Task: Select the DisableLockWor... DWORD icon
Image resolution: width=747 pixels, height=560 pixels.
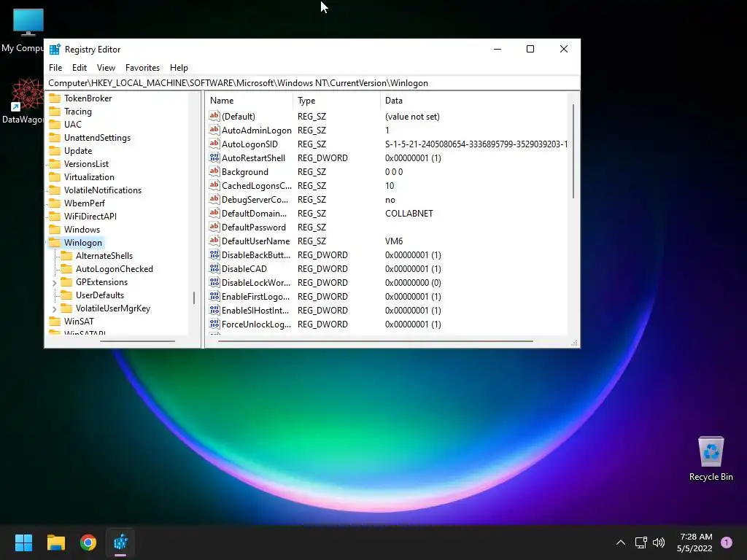Action: click(214, 282)
